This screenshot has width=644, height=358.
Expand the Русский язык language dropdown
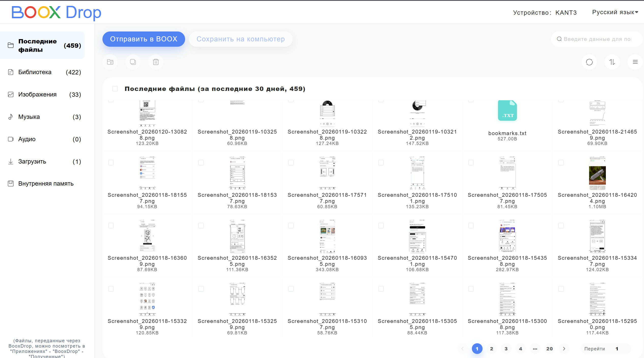pyautogui.click(x=615, y=12)
